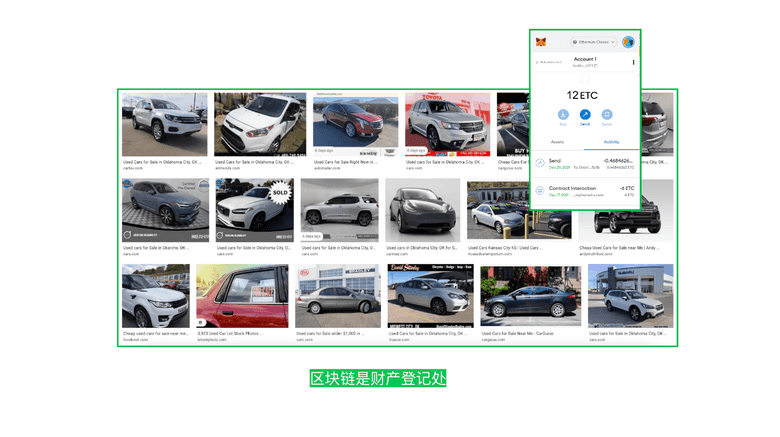The height and width of the screenshot is (437, 780).
Task: Click the account avatar icon
Action: (628, 42)
